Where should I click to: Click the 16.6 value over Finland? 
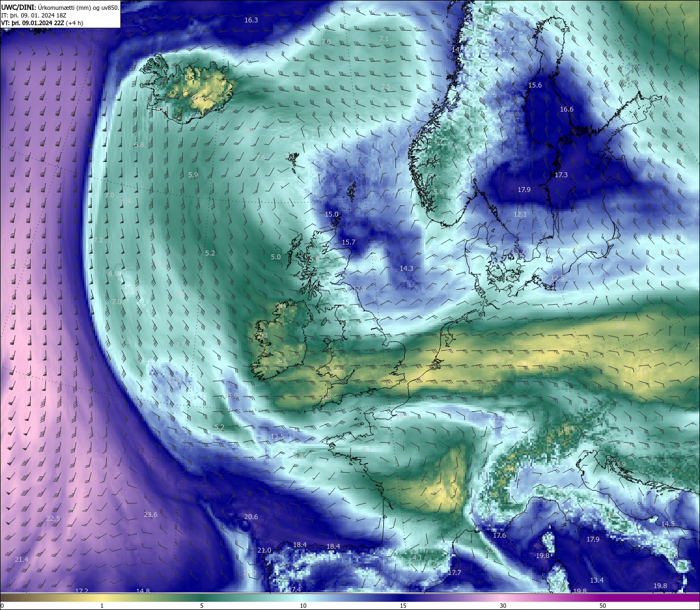(567, 109)
